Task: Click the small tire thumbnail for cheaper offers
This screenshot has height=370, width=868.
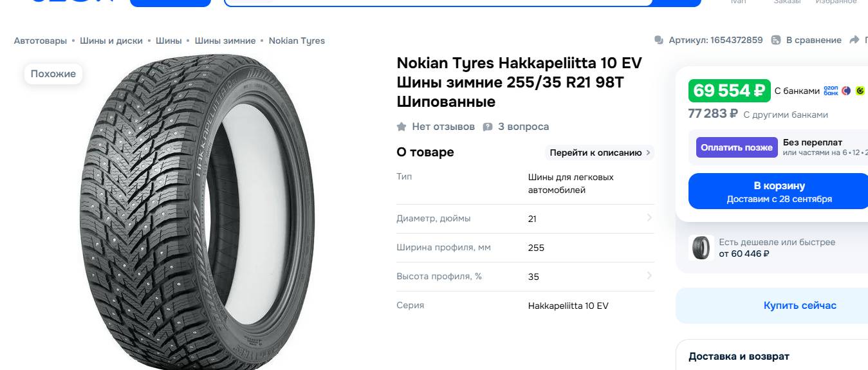Action: [701, 248]
